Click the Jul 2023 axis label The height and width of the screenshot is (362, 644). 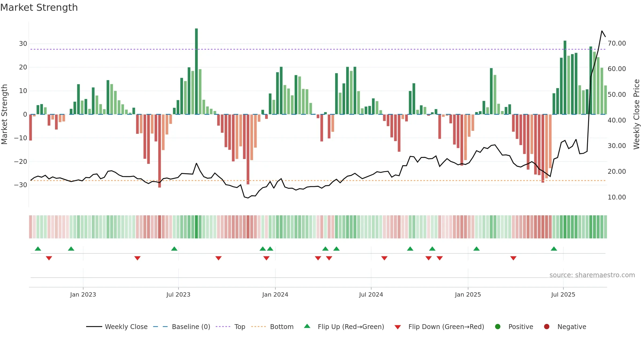pos(178,294)
